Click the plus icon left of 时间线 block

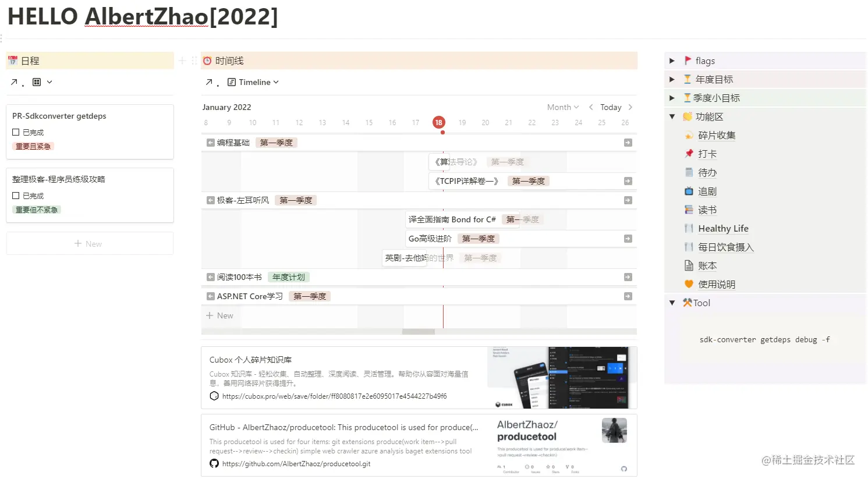[182, 61]
